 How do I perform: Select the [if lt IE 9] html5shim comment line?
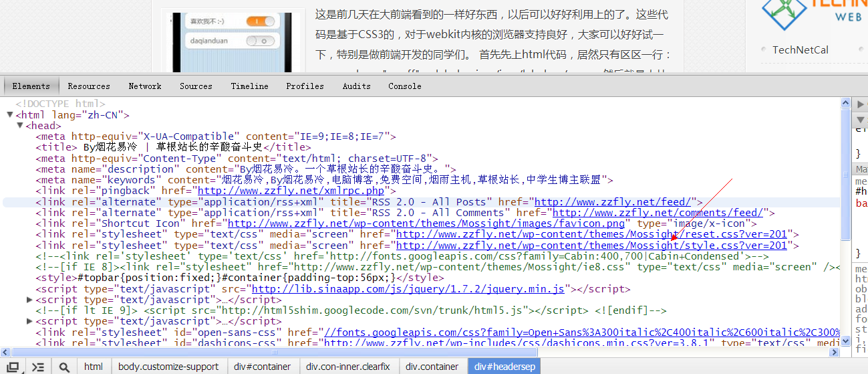point(351,310)
